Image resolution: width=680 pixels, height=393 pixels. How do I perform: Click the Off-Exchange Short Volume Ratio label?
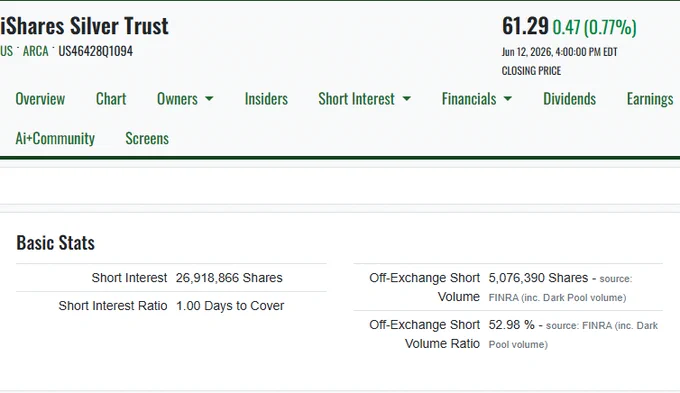425,334
